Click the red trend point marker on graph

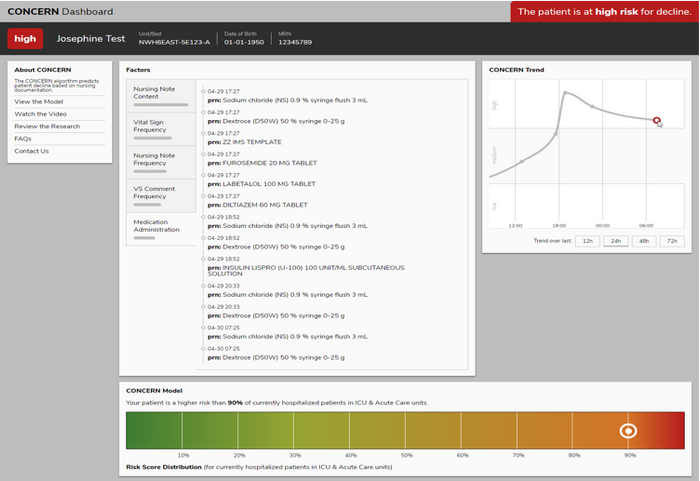(657, 121)
